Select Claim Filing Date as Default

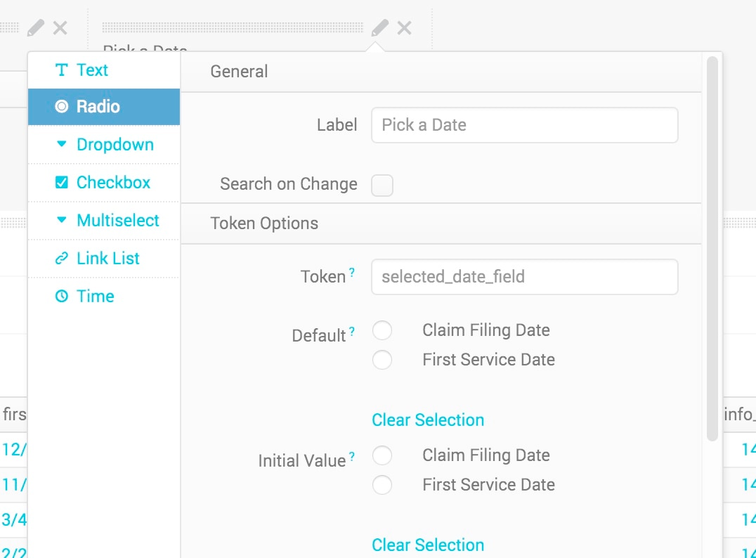coord(382,330)
